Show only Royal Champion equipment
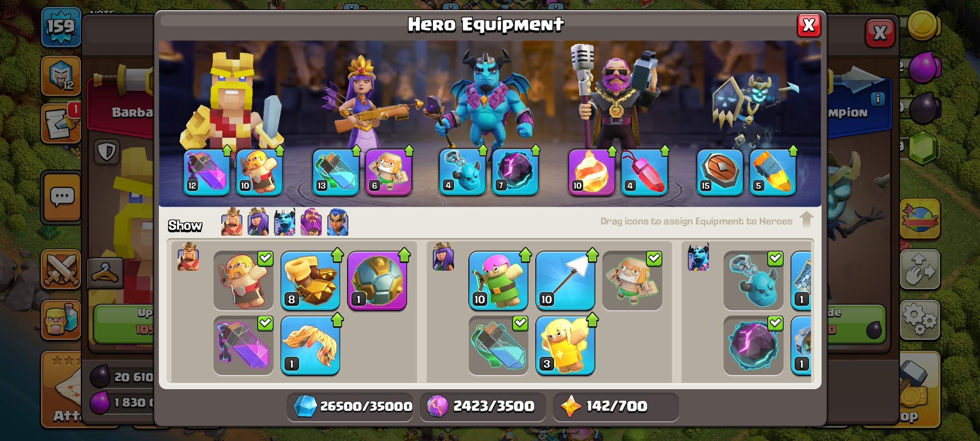Image resolution: width=980 pixels, height=441 pixels. (x=338, y=222)
